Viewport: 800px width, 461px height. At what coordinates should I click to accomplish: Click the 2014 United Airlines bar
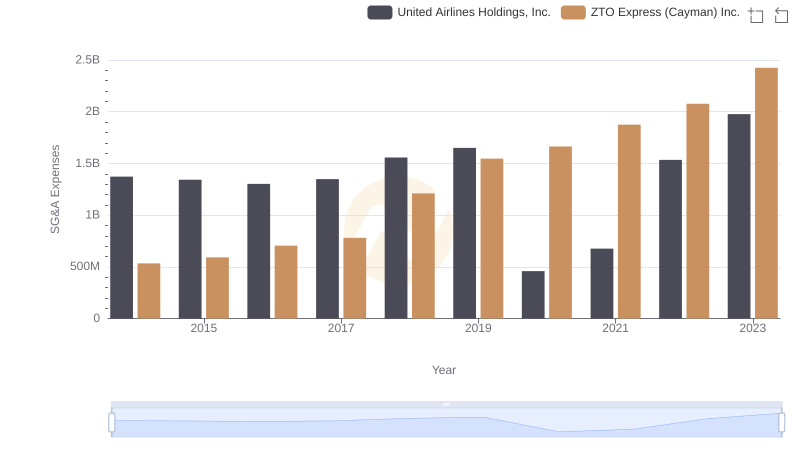[121, 248]
